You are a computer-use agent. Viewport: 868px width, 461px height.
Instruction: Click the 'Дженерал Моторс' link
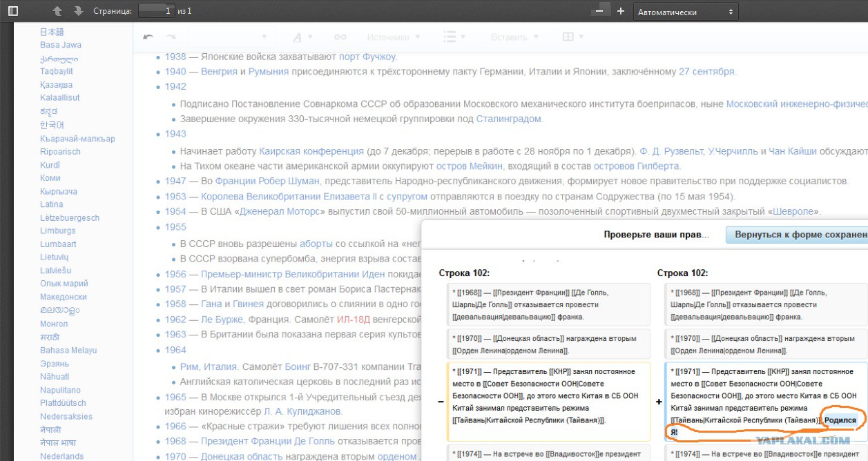point(280,211)
